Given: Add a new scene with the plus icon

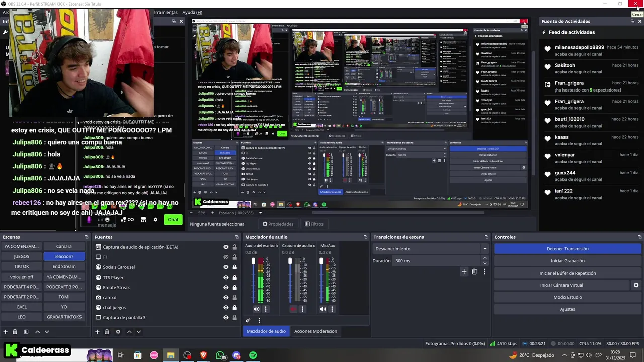Looking at the screenshot, I should [6, 332].
